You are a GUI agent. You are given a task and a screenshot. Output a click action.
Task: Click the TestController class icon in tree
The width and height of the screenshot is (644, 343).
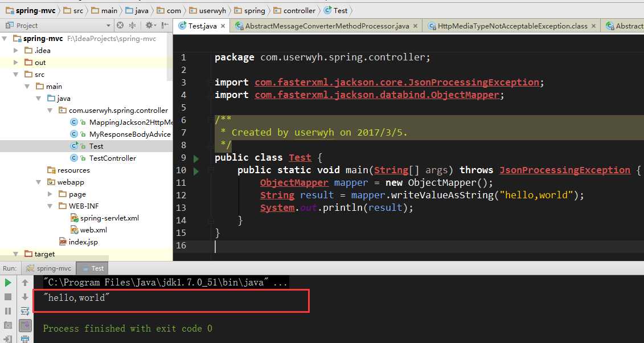74,158
